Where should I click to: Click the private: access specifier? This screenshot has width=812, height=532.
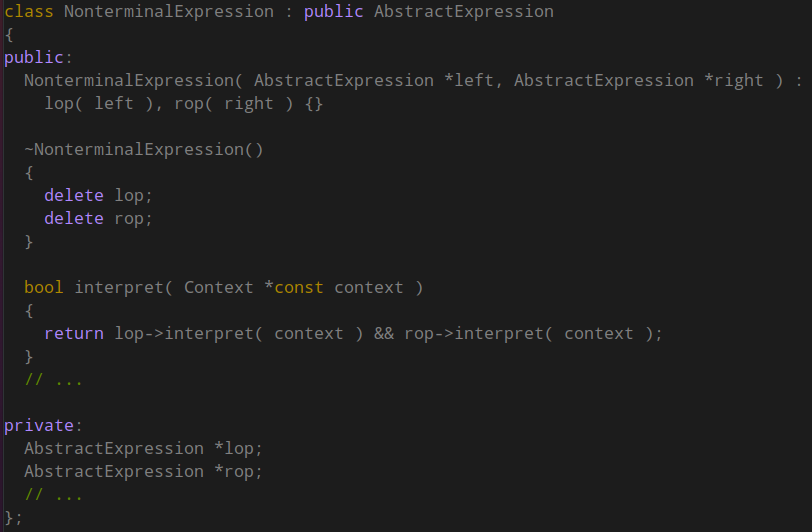[x=43, y=426]
